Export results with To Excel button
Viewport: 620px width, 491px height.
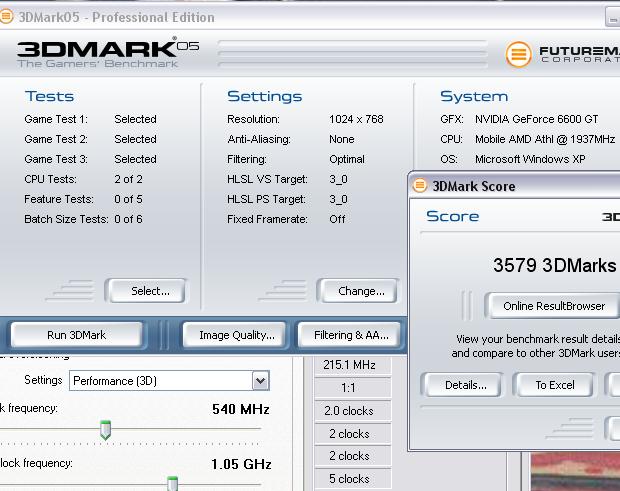click(554, 385)
